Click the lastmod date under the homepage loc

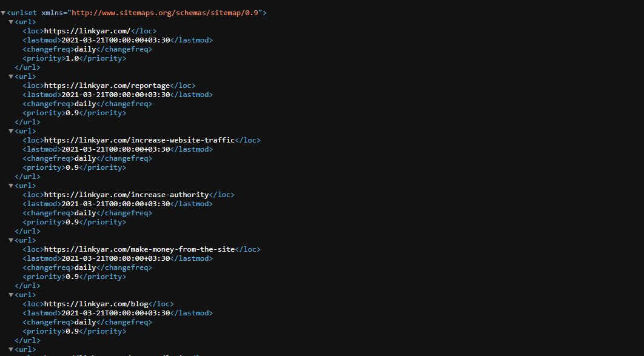(116, 40)
